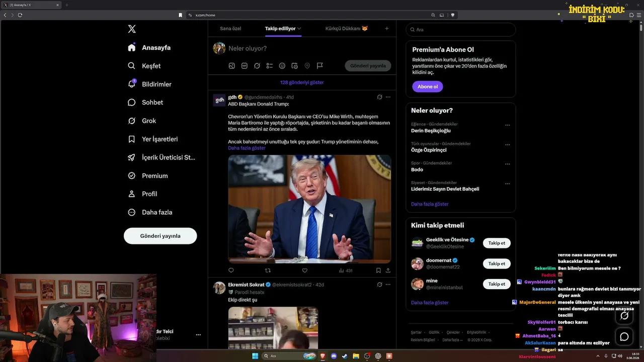Open Yer İşaretleri bookmarks
Viewport: 644px width, 362px height.
pyautogui.click(x=152, y=139)
